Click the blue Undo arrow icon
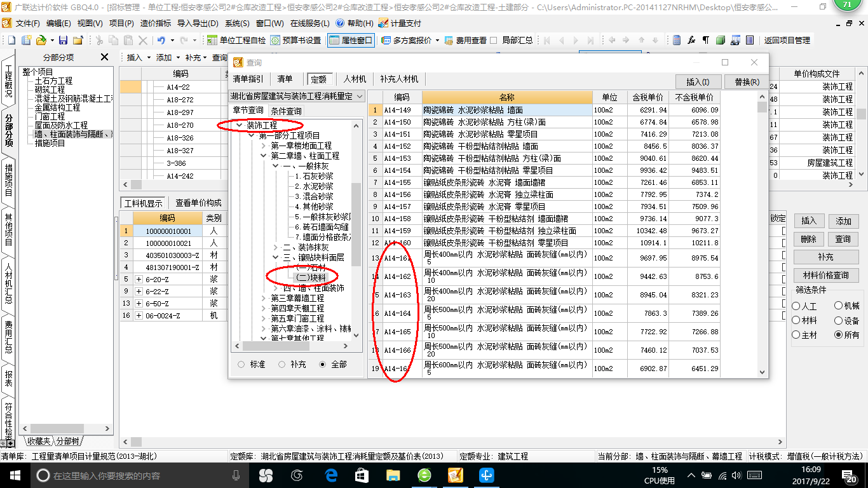 161,40
